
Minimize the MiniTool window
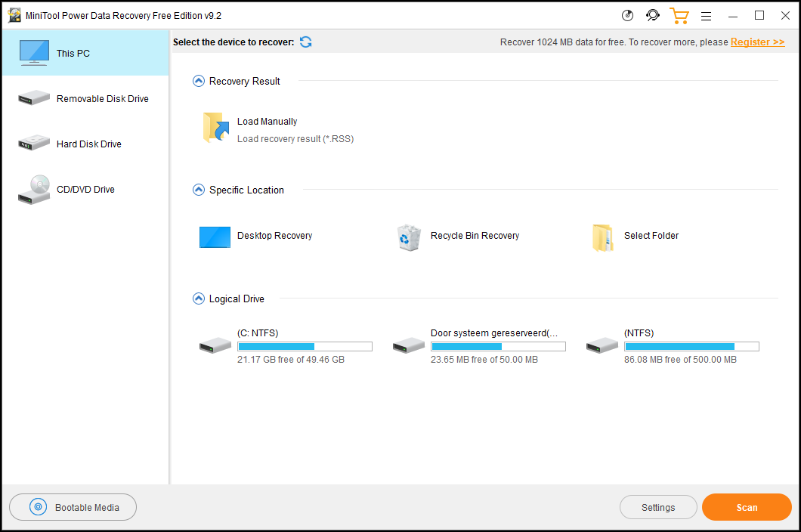(x=733, y=16)
